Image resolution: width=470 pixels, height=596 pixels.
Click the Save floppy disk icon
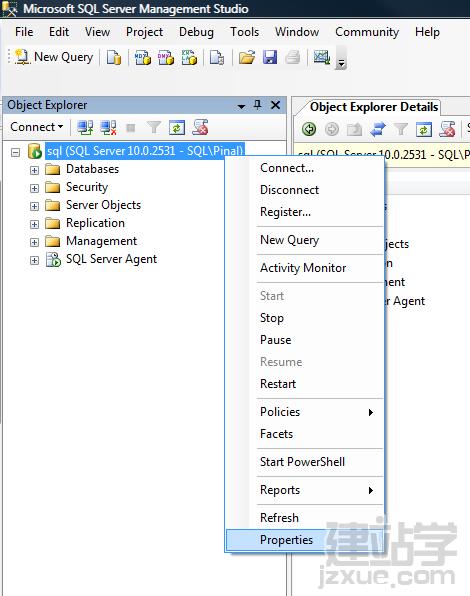point(270,57)
